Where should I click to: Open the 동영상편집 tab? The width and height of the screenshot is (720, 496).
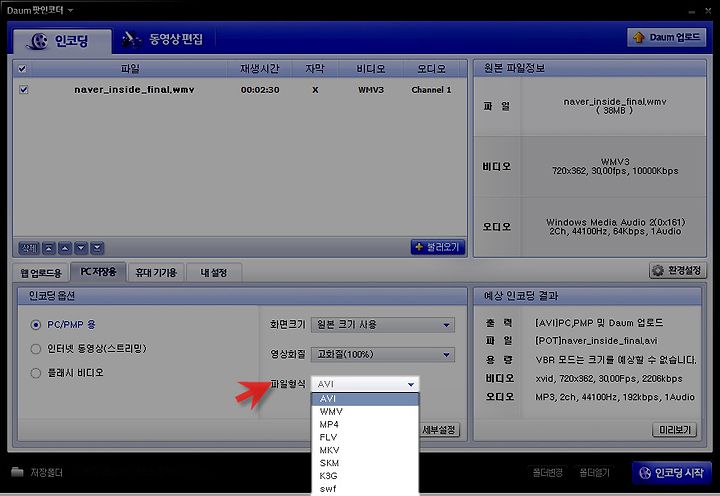163,39
